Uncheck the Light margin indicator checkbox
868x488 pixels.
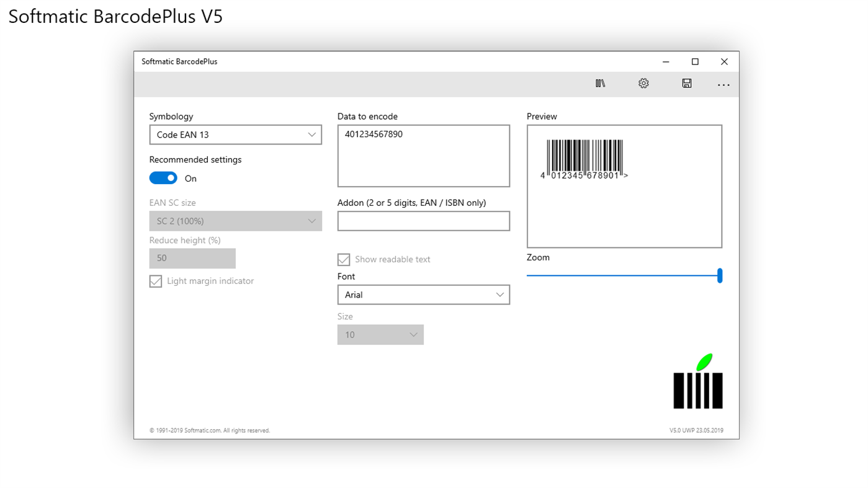[x=156, y=281]
